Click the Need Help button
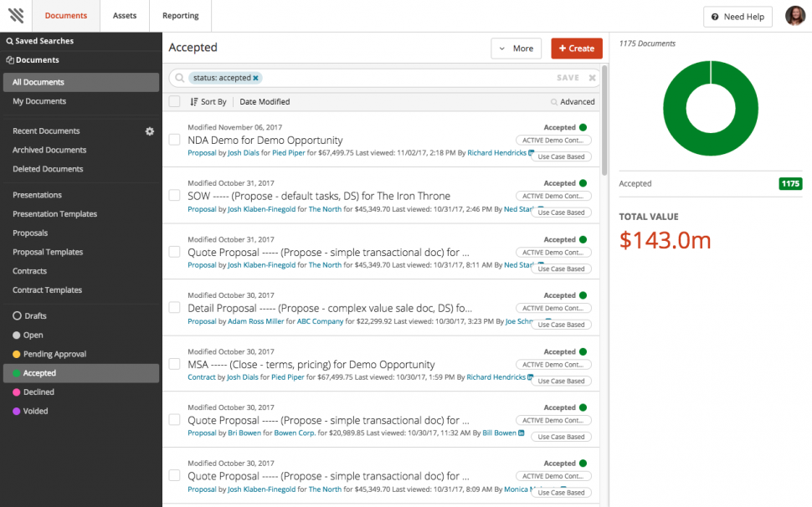 click(737, 17)
